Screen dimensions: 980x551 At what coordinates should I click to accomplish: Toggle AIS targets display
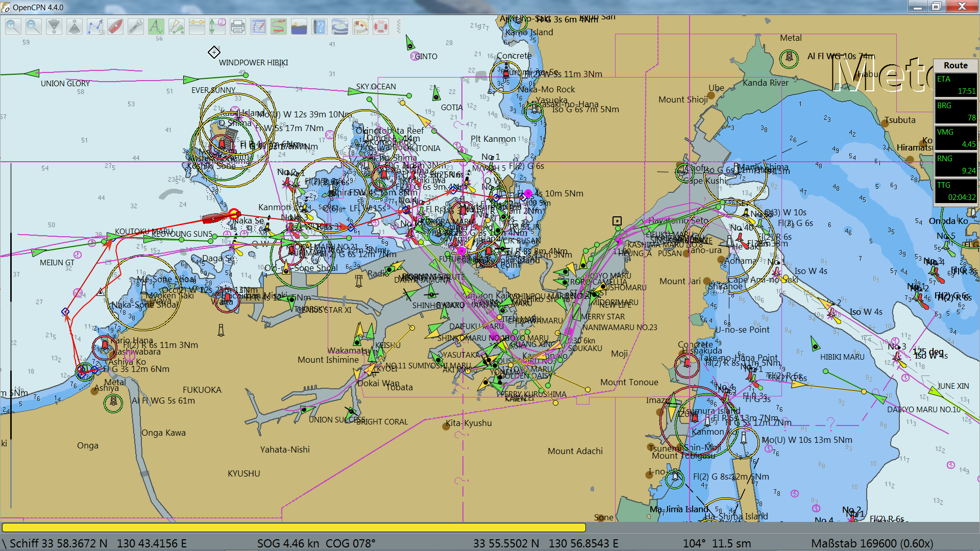coord(177,27)
